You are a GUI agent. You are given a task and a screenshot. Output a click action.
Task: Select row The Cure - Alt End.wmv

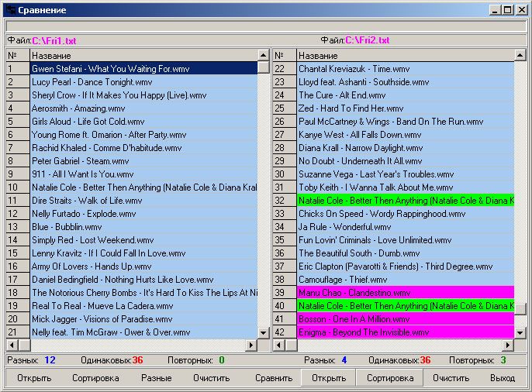pos(406,95)
